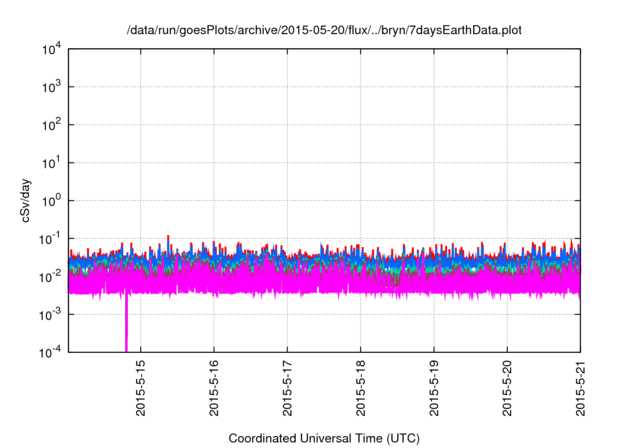This screenshot has width=640, height=448.
Task: Click the 2015-5-16 date label
Action: click(214, 388)
